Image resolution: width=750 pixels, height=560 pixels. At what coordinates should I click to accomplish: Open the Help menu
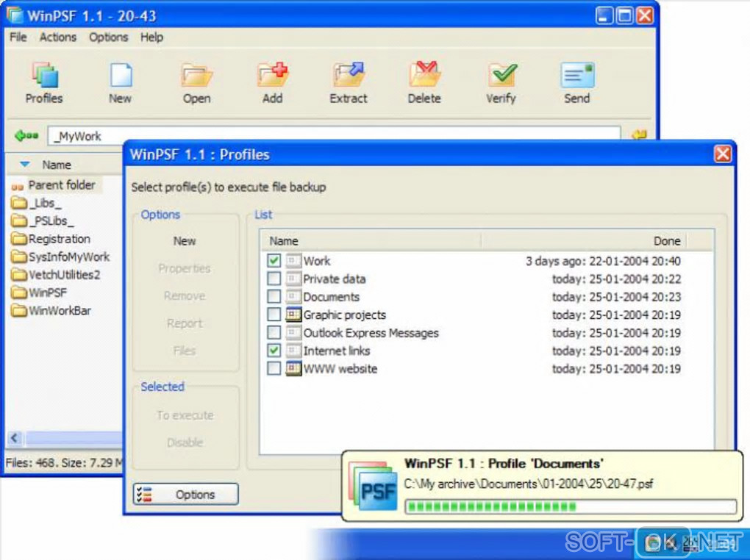(151, 37)
